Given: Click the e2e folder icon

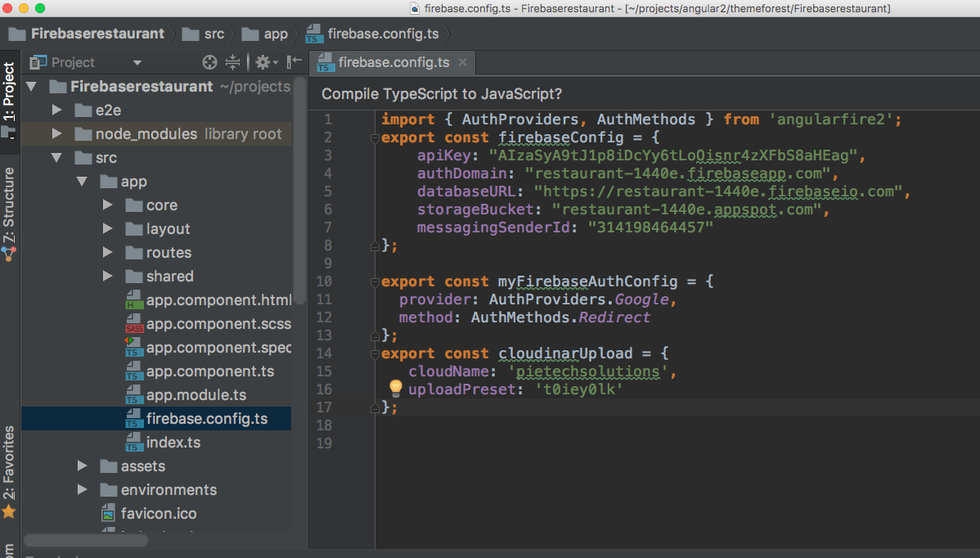Looking at the screenshot, I should tap(83, 110).
